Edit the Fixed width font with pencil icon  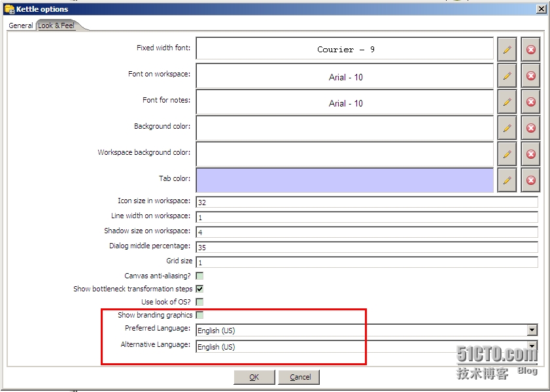tap(507, 50)
